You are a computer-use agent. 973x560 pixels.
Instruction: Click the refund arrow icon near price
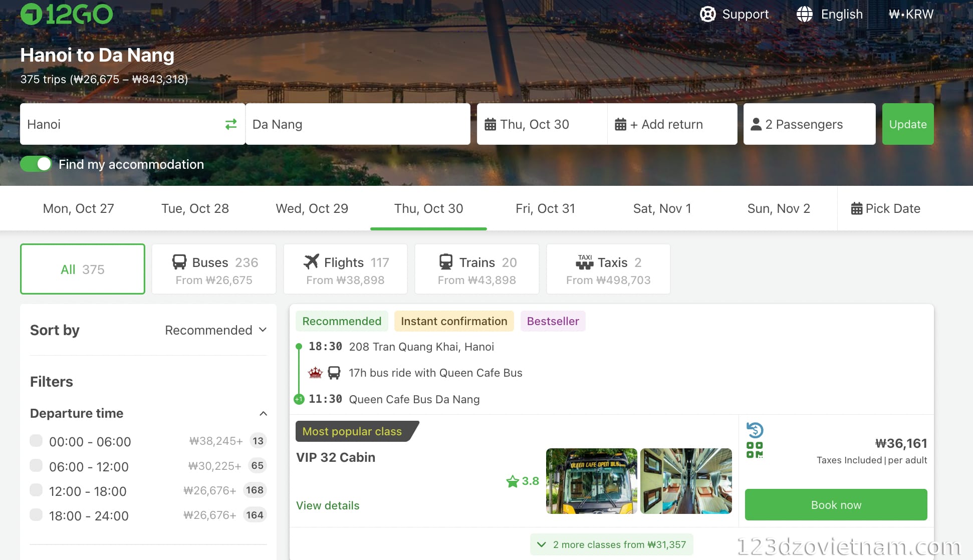tap(755, 430)
